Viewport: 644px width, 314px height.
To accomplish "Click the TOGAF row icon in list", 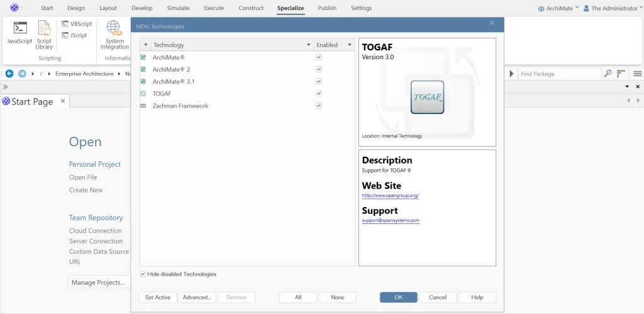I will click(143, 94).
